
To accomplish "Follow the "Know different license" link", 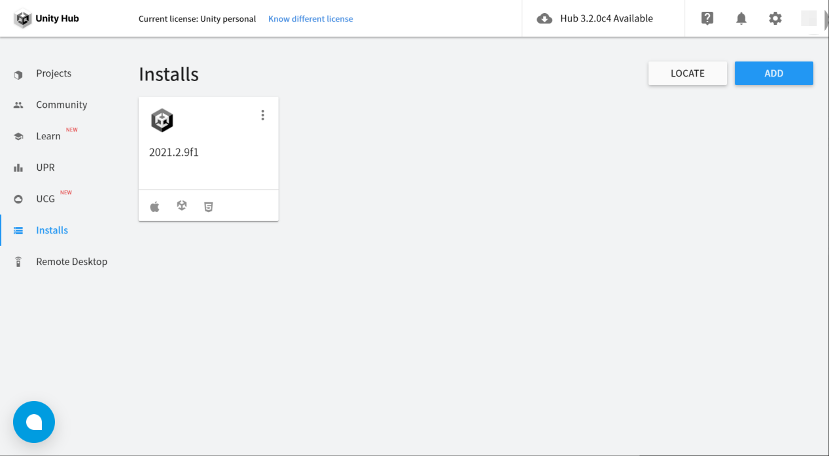I will [x=310, y=19].
